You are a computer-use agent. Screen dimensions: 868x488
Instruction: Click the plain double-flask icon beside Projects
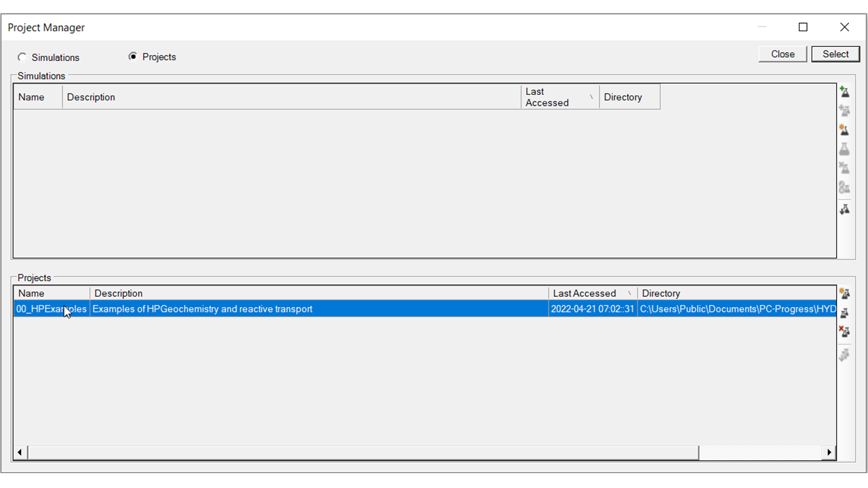844,313
